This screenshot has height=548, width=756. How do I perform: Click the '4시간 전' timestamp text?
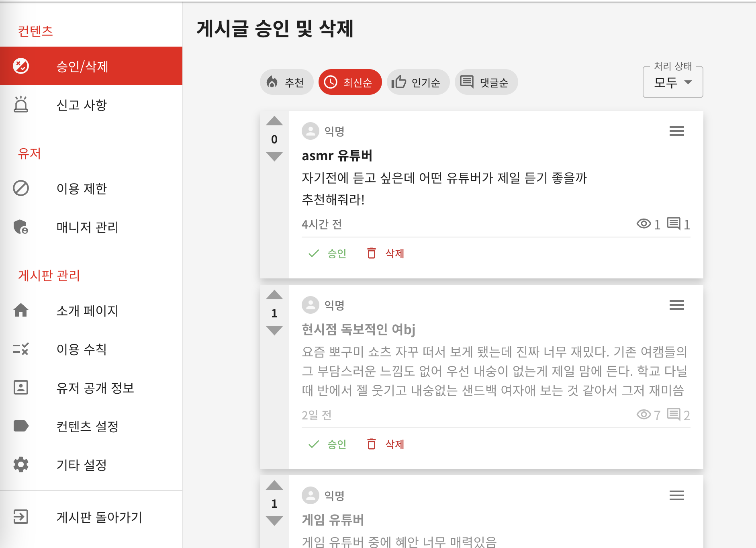click(322, 224)
